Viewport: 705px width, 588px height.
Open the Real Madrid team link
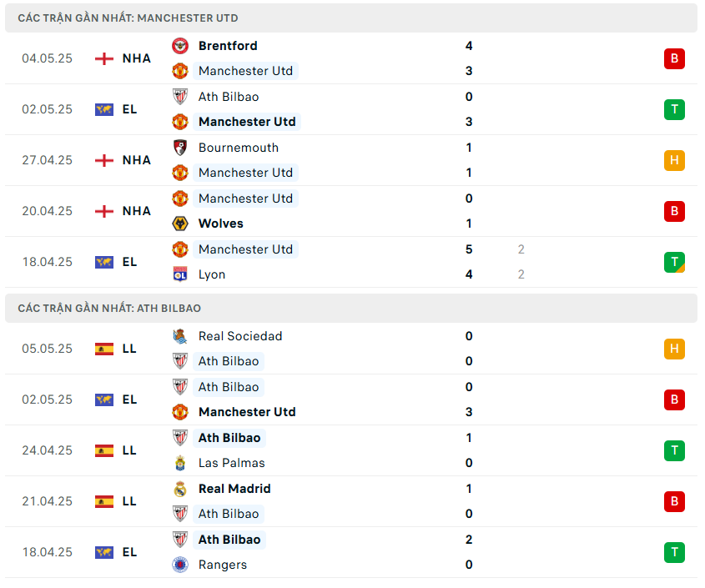(x=234, y=489)
